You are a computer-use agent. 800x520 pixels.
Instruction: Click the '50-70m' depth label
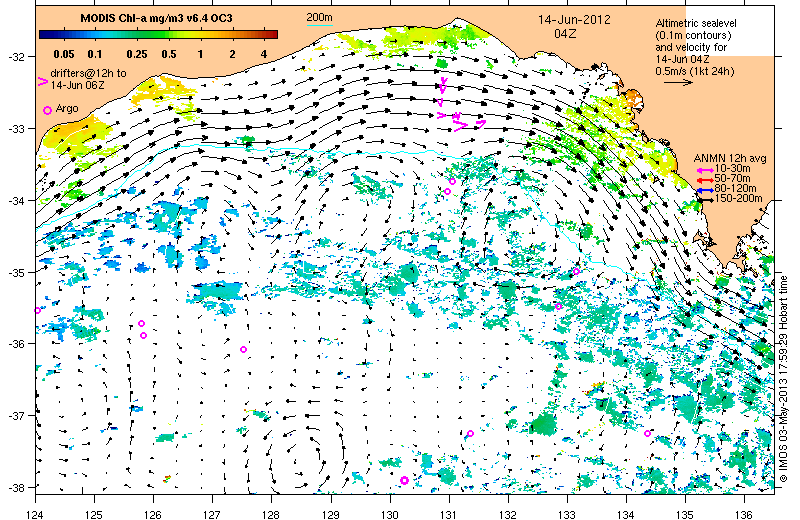pos(732,179)
